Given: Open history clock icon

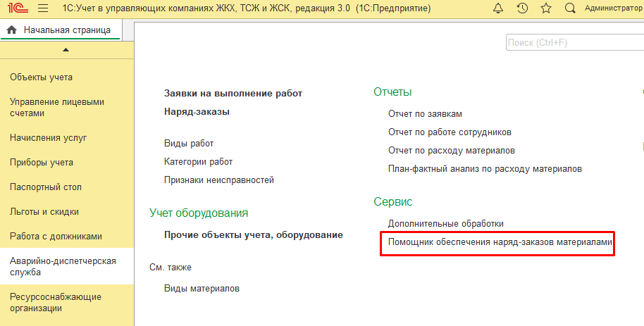Looking at the screenshot, I should tap(522, 8).
